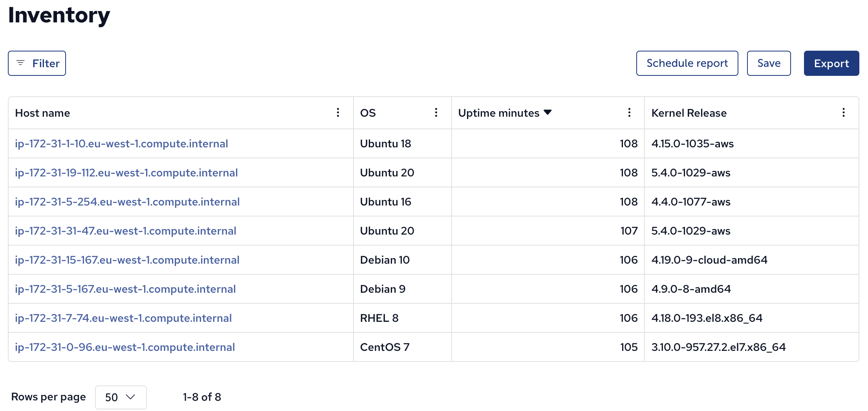Open host ip-172-31-0-96.eu-west-1.compute.internal
The width and height of the screenshot is (868, 411).
pyautogui.click(x=125, y=347)
